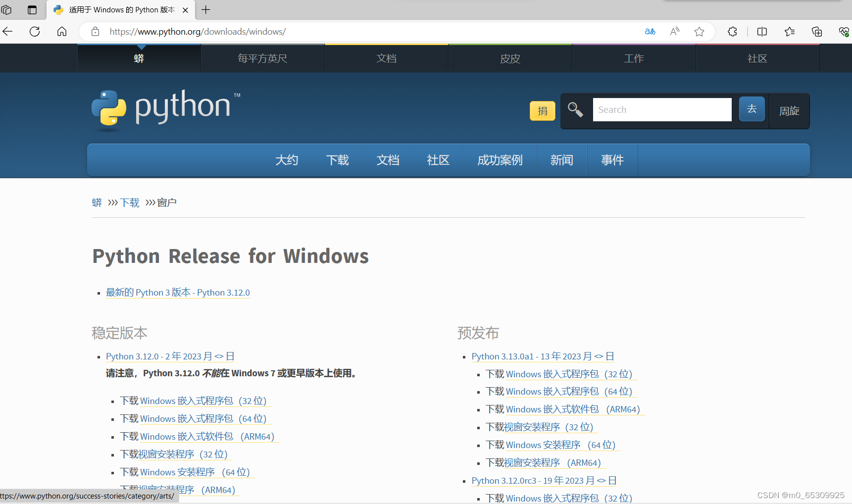852x504 pixels.
Task: Start Read aloud from the address bar
Action: tap(674, 31)
